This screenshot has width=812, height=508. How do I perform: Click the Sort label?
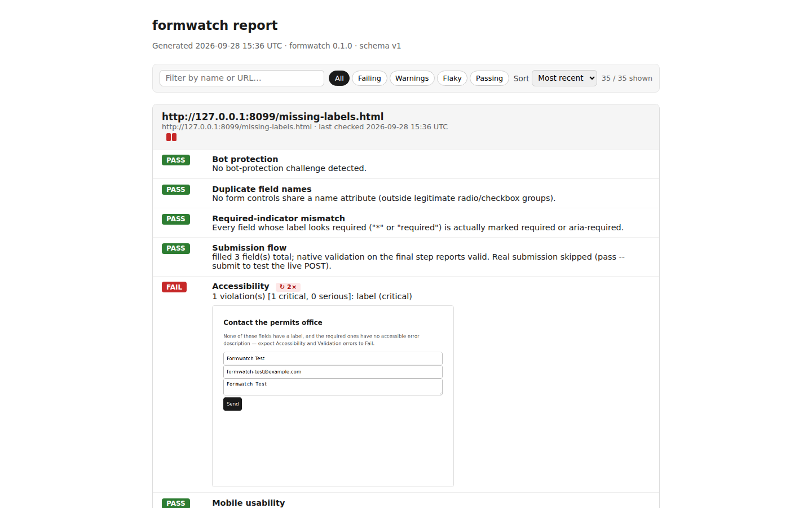(x=521, y=78)
